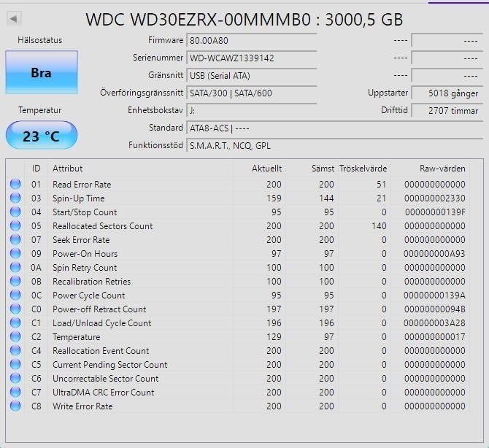Screen dimensions: 489x448
Task: Select the Serienummer field value
Action: 252,58
